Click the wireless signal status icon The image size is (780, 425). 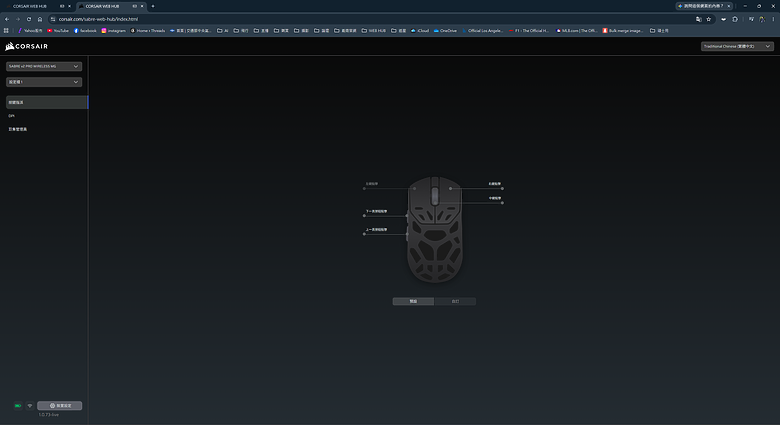(x=30, y=406)
